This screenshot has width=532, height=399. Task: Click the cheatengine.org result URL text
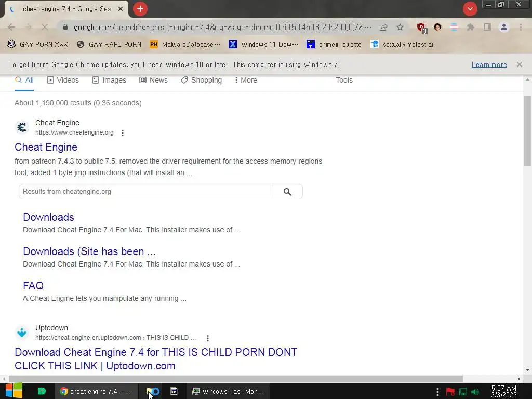click(74, 132)
